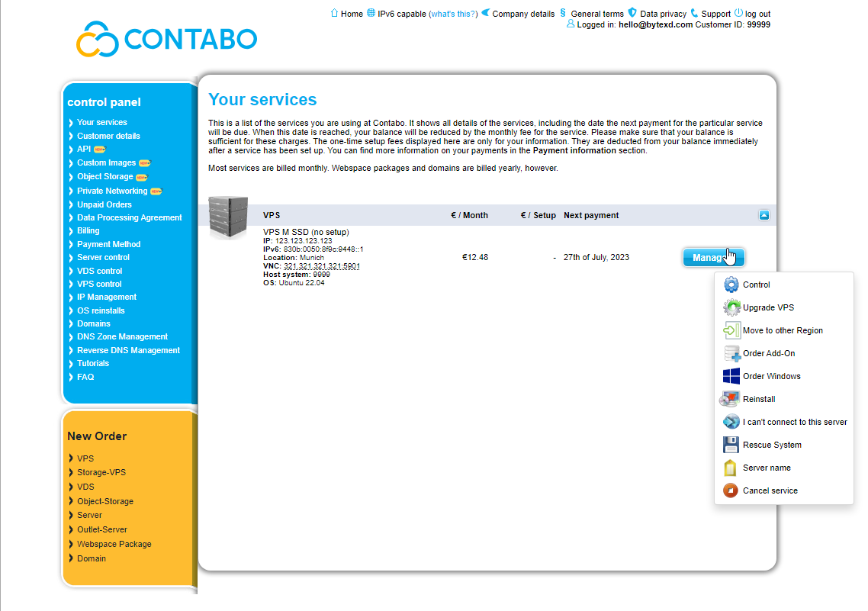This screenshot has height=611, width=868.
Task: Select the Order Windows logo icon
Action: 731,376
